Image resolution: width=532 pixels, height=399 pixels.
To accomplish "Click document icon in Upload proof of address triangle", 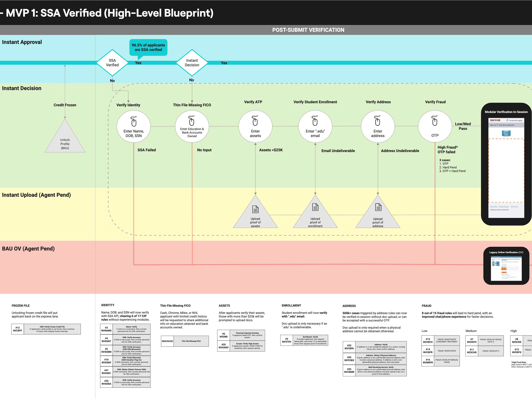I will coord(378,207).
